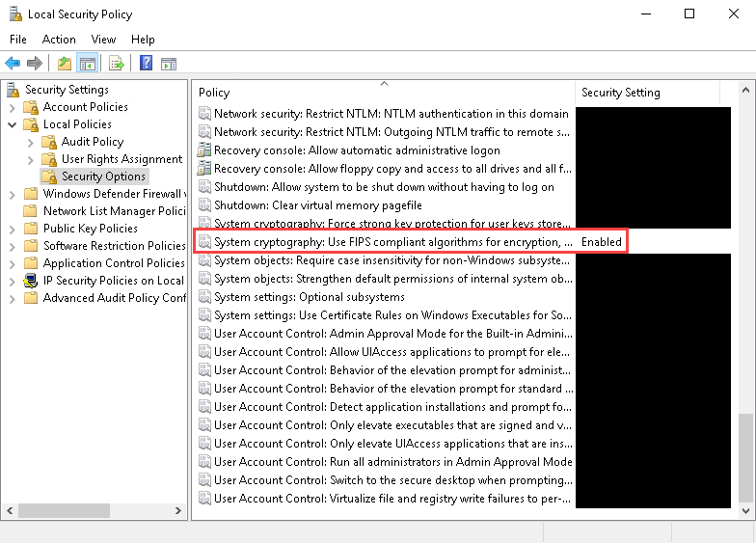Click the Recovery console automatic logon policy icon
The width and height of the screenshot is (756, 543).
(203, 150)
